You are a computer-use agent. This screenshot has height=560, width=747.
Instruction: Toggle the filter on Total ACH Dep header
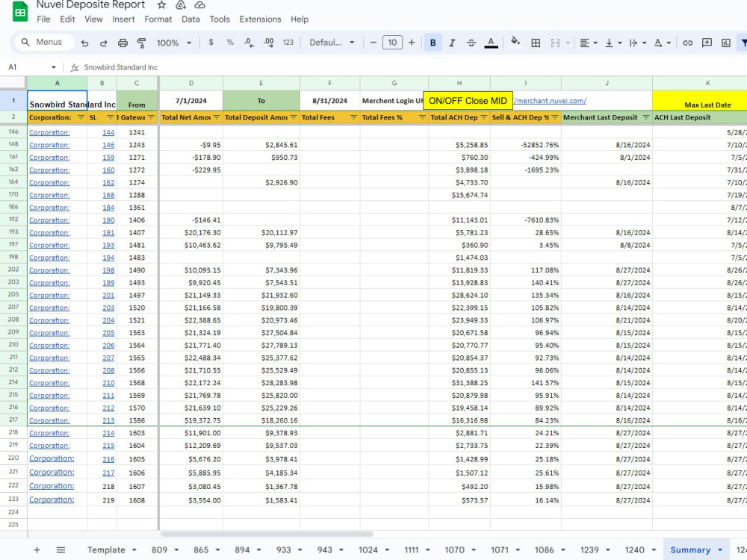pos(483,117)
